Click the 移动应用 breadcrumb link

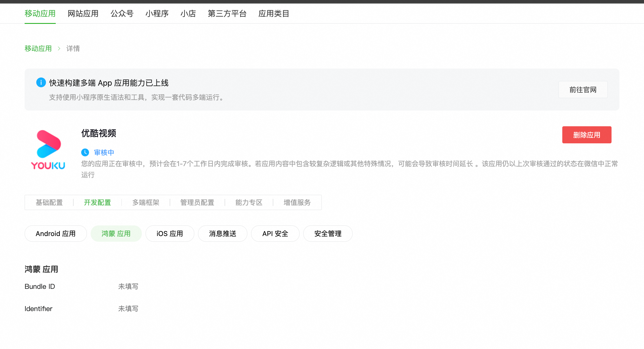[x=38, y=49]
